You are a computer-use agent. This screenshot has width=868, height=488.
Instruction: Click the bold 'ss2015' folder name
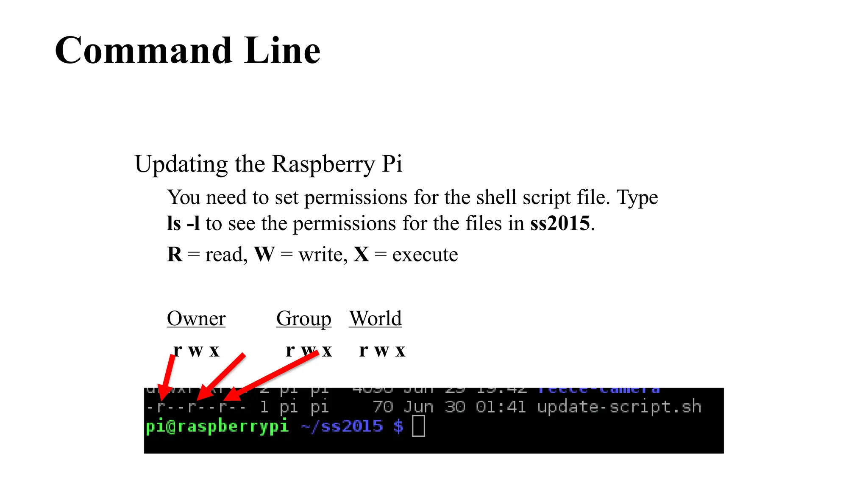560,223
